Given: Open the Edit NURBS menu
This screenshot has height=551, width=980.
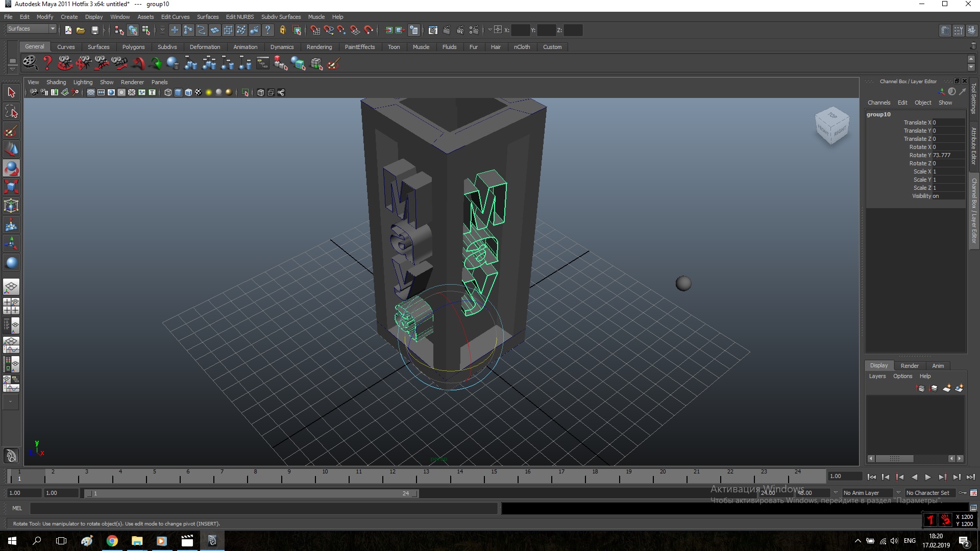Looking at the screenshot, I should 239,17.
